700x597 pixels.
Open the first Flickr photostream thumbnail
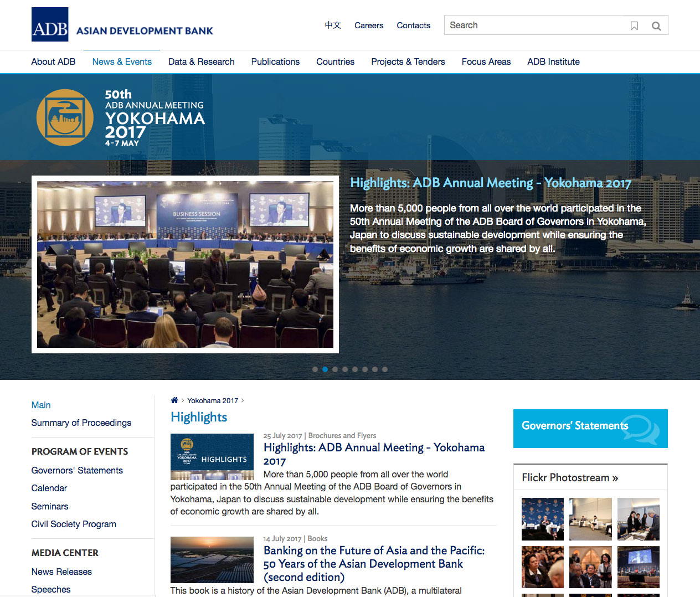(x=542, y=519)
